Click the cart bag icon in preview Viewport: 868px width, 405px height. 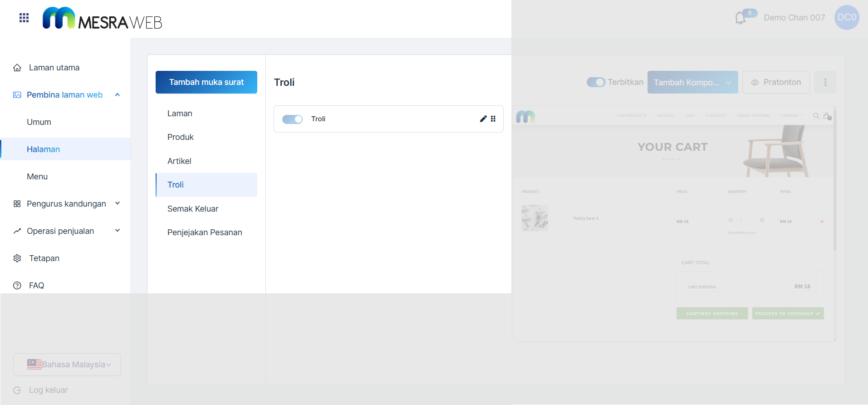pyautogui.click(x=827, y=116)
